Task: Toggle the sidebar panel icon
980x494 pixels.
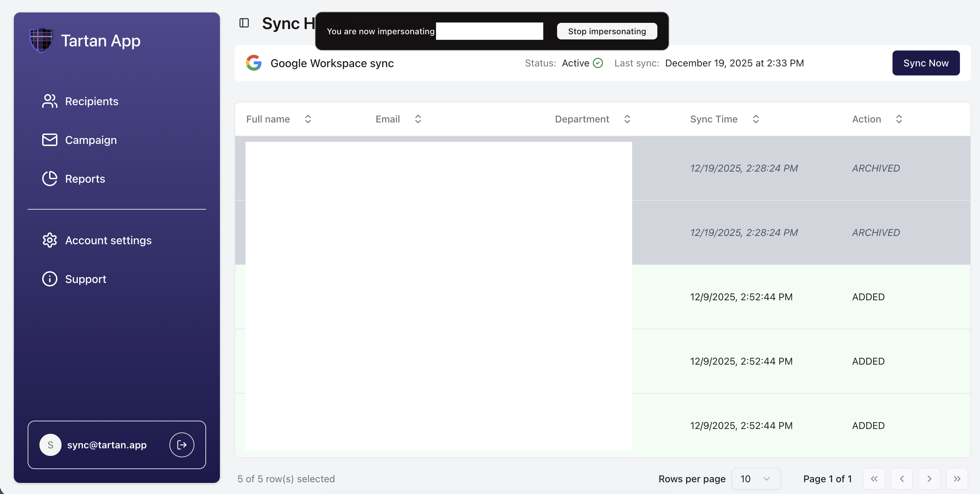Action: pos(244,23)
